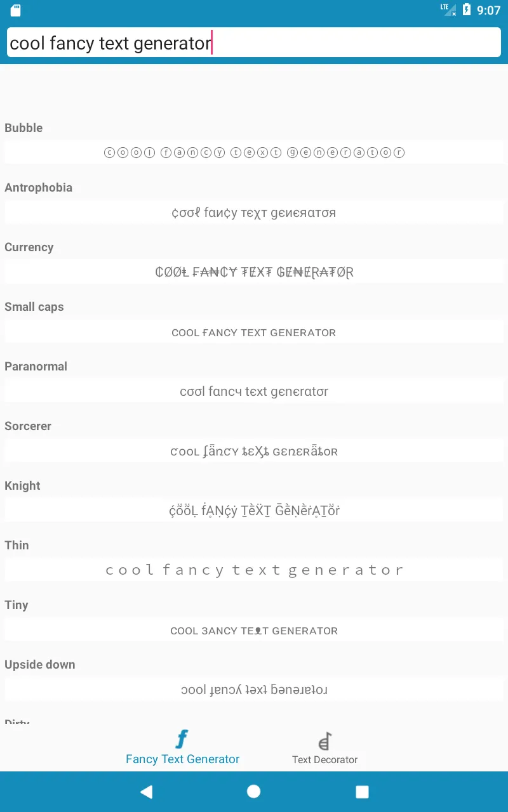Select the Antrophobia style text result
508x812 pixels.
254,213
